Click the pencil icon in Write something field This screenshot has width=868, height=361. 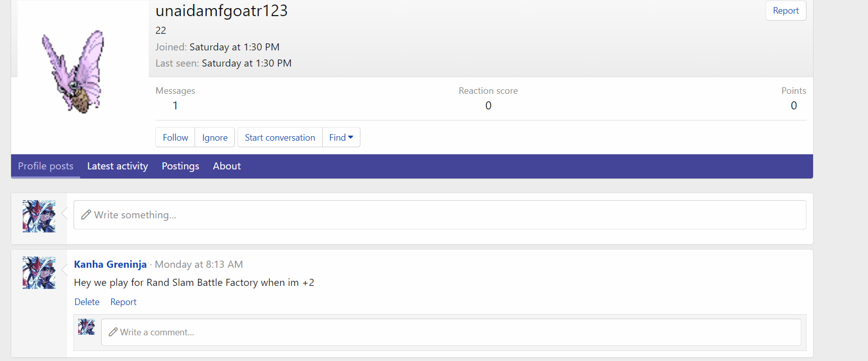pyautogui.click(x=86, y=215)
